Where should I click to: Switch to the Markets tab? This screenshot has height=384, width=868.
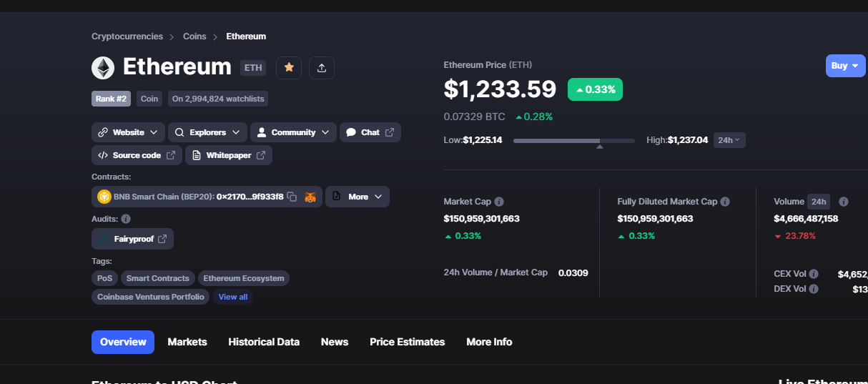click(187, 342)
